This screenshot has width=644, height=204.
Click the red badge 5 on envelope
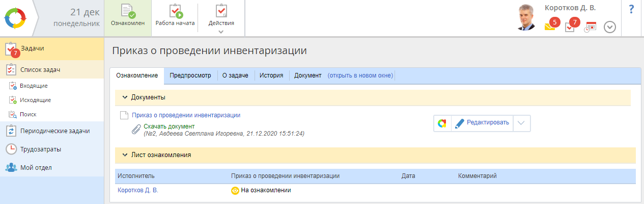coord(555,22)
